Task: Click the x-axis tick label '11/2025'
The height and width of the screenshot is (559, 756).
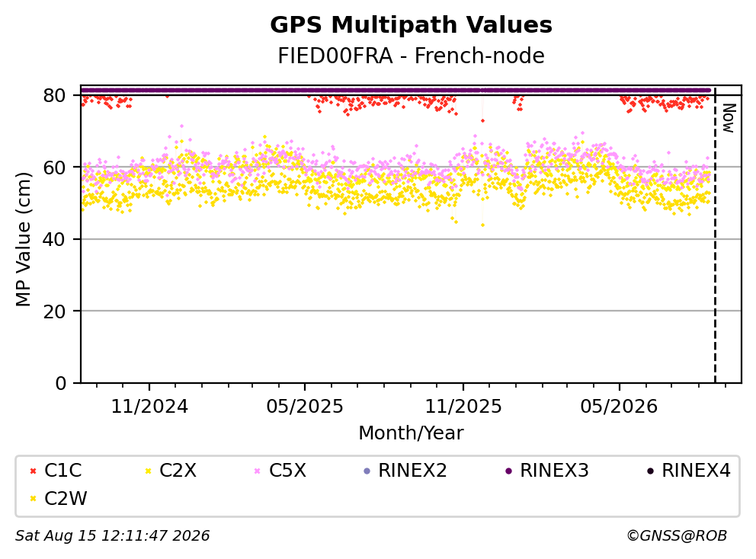Action: (463, 407)
